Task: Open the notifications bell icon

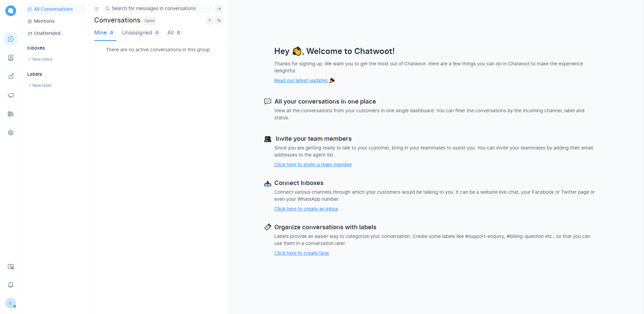Action: (x=11, y=285)
